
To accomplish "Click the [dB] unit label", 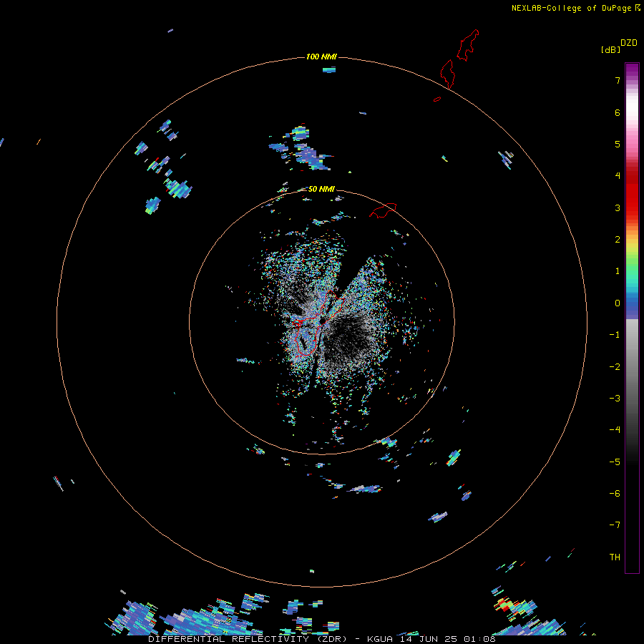I will [x=611, y=50].
